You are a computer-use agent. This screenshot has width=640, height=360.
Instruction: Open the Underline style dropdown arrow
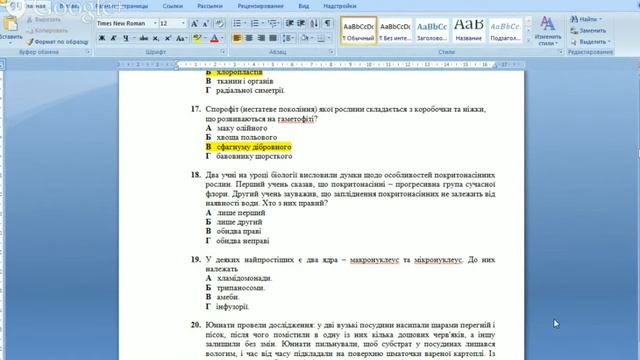pos(134,38)
